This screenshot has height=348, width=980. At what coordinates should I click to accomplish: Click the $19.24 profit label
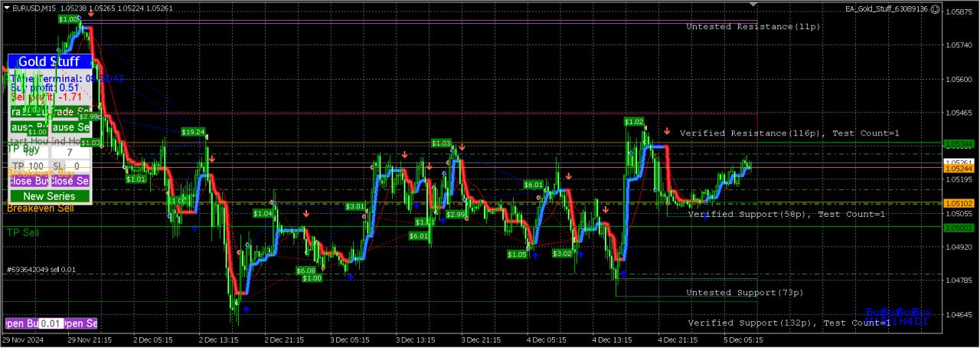pyautogui.click(x=194, y=132)
